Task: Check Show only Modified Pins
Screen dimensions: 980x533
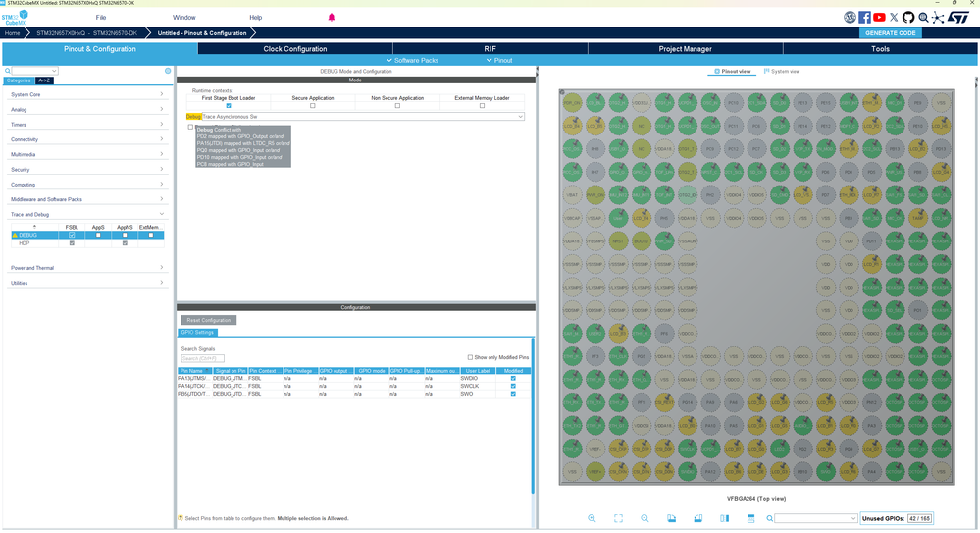Action: (470, 358)
